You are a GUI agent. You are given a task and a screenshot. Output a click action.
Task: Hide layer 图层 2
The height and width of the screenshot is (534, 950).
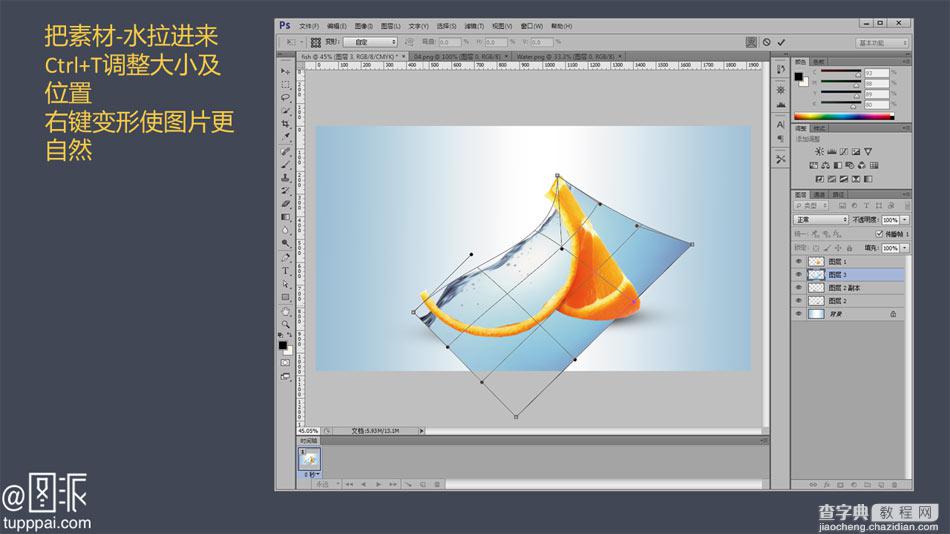pos(799,301)
